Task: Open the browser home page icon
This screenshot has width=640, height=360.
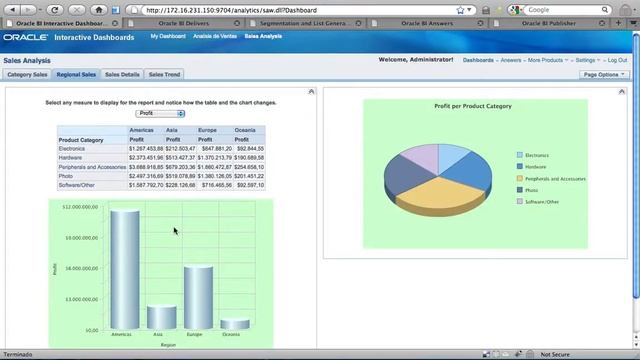Action: click(98, 9)
